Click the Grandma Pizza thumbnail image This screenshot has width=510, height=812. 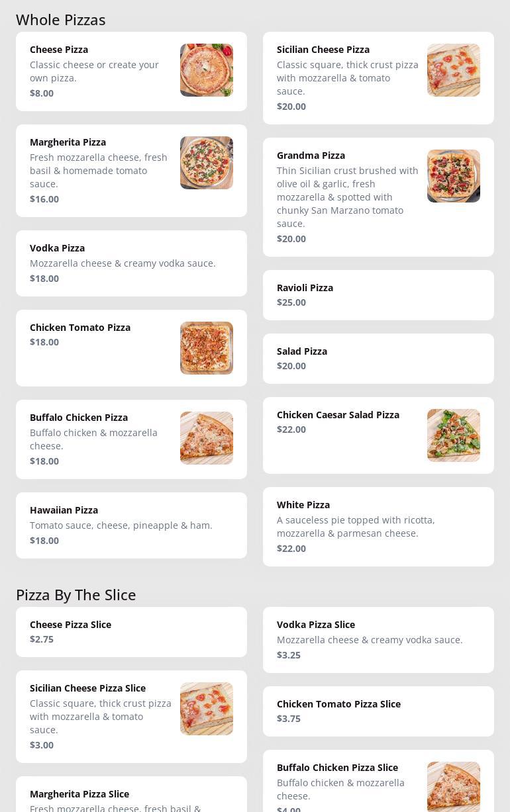coord(454,176)
